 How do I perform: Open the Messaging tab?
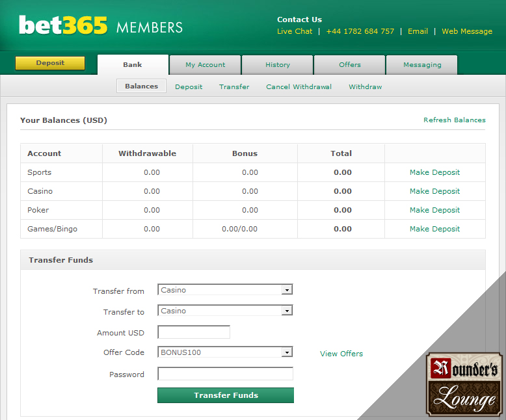422,65
